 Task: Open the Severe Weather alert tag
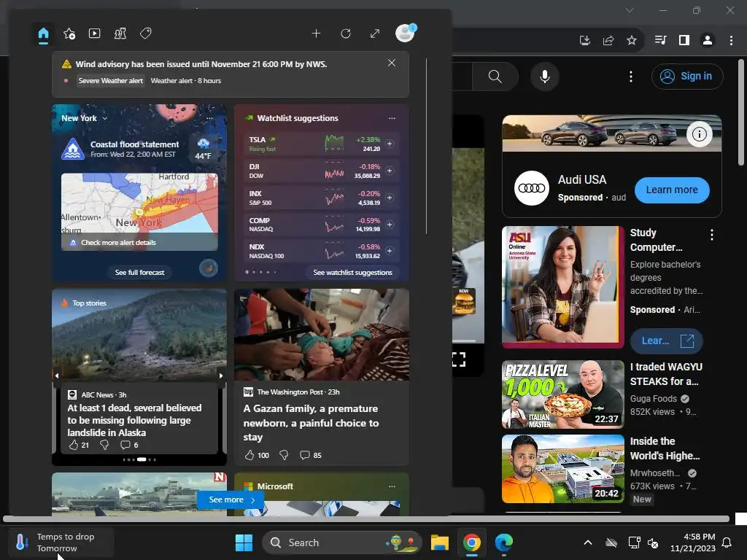pyautogui.click(x=111, y=80)
